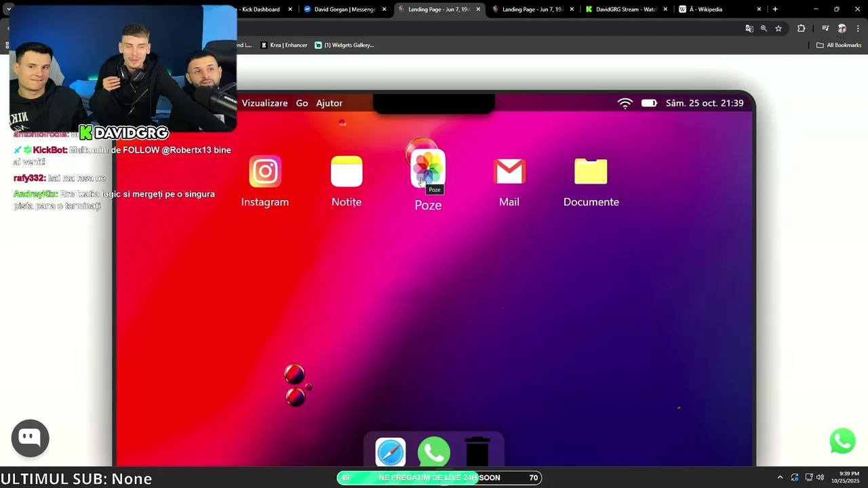Open the Go menu

(x=302, y=103)
